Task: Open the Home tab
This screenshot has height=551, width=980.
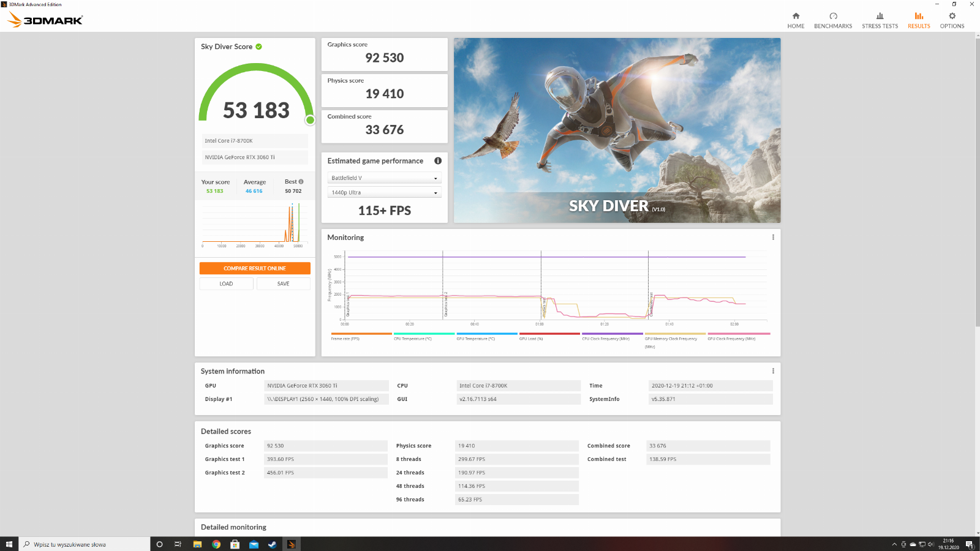Action: [796, 20]
